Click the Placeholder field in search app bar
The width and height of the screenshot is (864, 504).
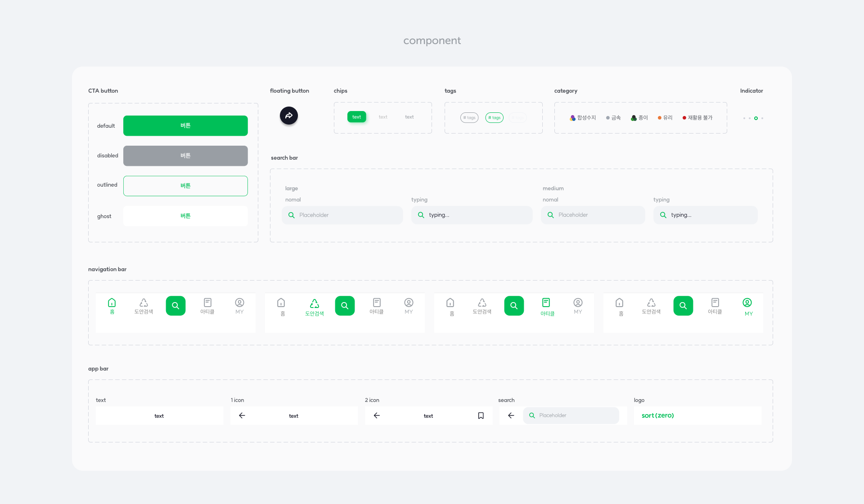tap(571, 415)
